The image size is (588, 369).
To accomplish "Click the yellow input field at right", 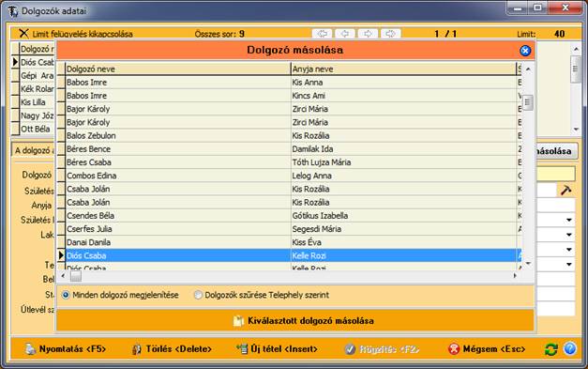I will point(555,175).
